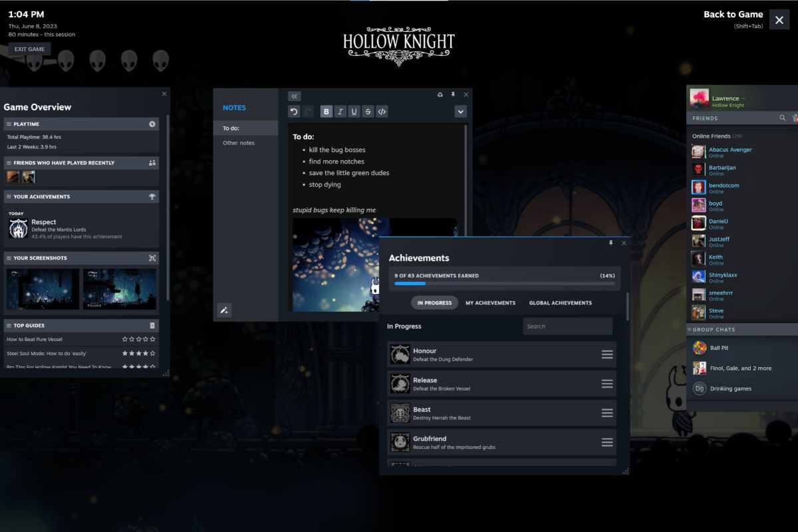Select Back to Game
This screenshot has height=532, width=798.
(x=733, y=14)
